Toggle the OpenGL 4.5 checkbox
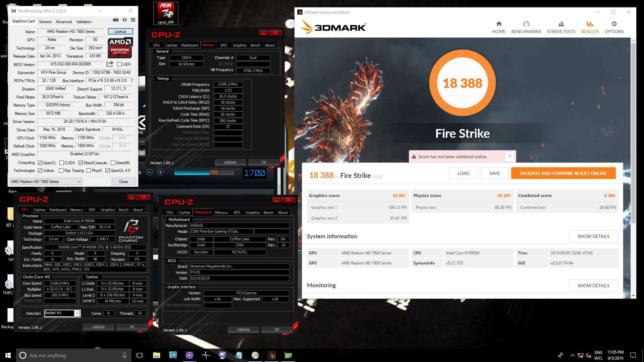The height and width of the screenshot is (362, 644). point(107,171)
